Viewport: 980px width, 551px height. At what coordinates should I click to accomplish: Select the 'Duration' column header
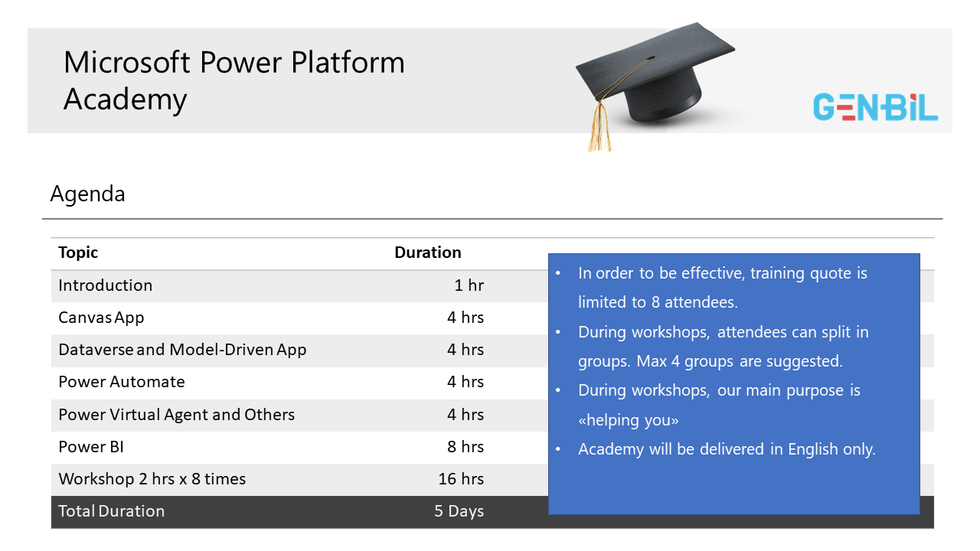427,253
